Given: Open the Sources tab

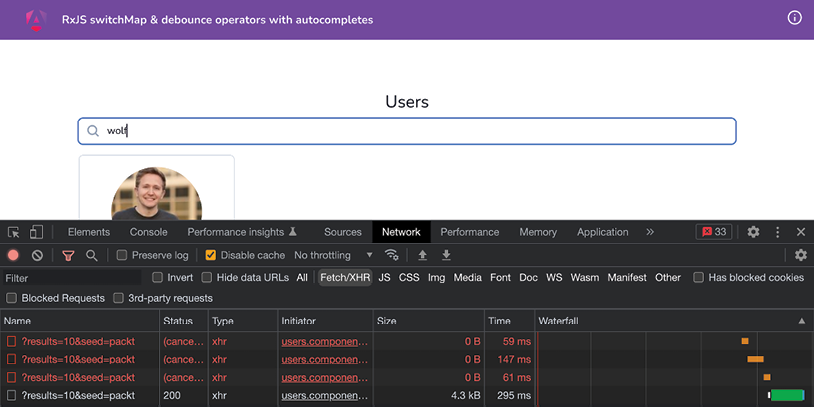Looking at the screenshot, I should click(x=343, y=232).
